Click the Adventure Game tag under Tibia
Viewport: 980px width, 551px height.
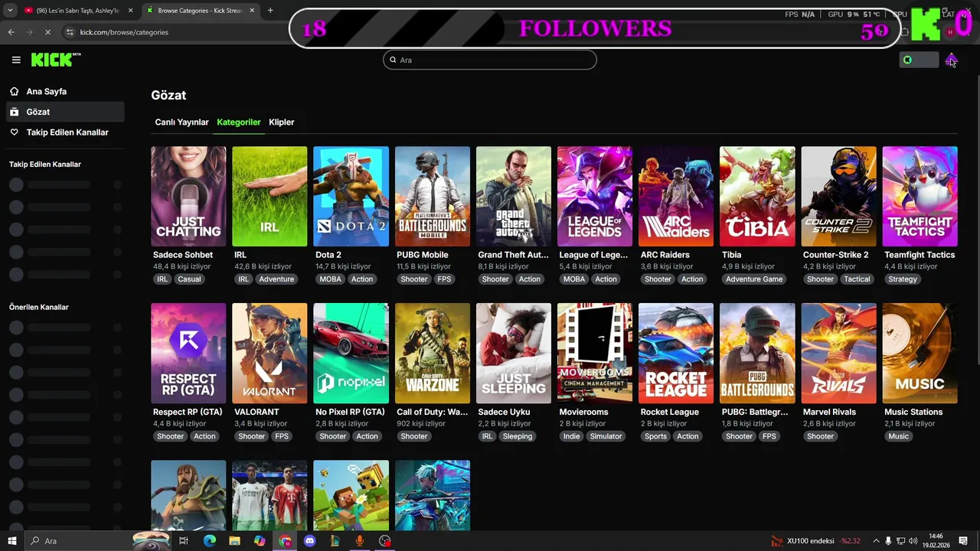pyautogui.click(x=754, y=279)
